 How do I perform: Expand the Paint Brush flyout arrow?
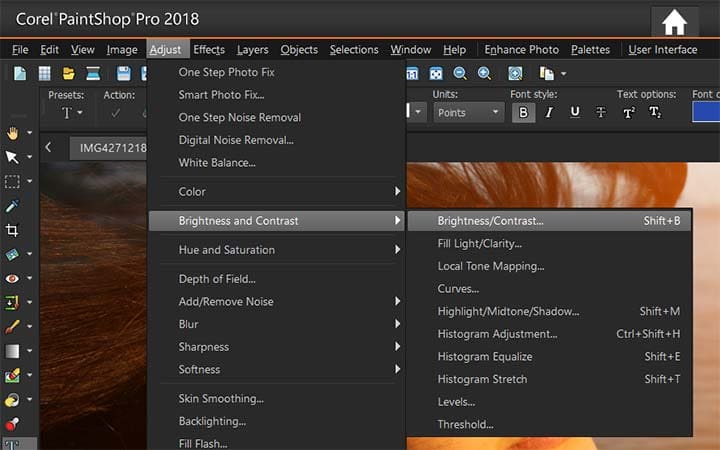(x=29, y=326)
